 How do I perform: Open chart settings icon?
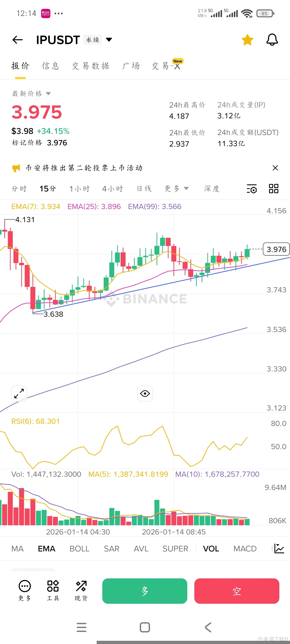click(252, 189)
